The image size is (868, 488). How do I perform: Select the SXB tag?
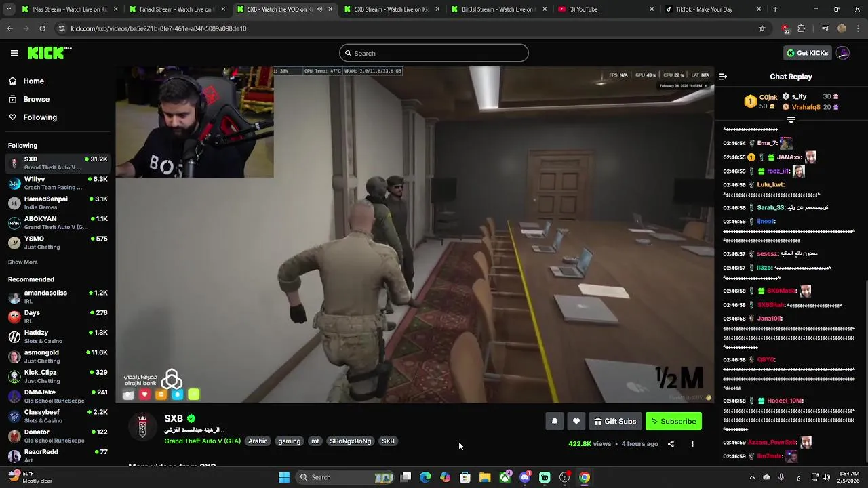[388, 441]
